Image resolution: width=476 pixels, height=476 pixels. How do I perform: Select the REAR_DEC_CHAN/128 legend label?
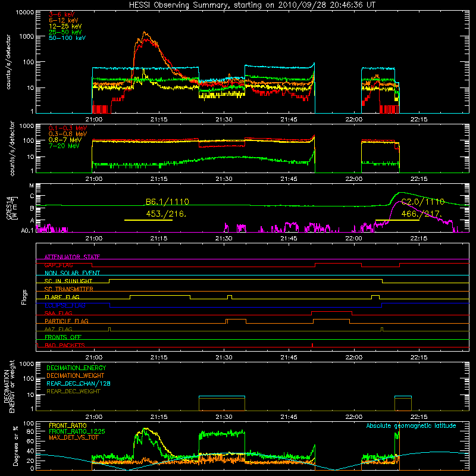79,384
